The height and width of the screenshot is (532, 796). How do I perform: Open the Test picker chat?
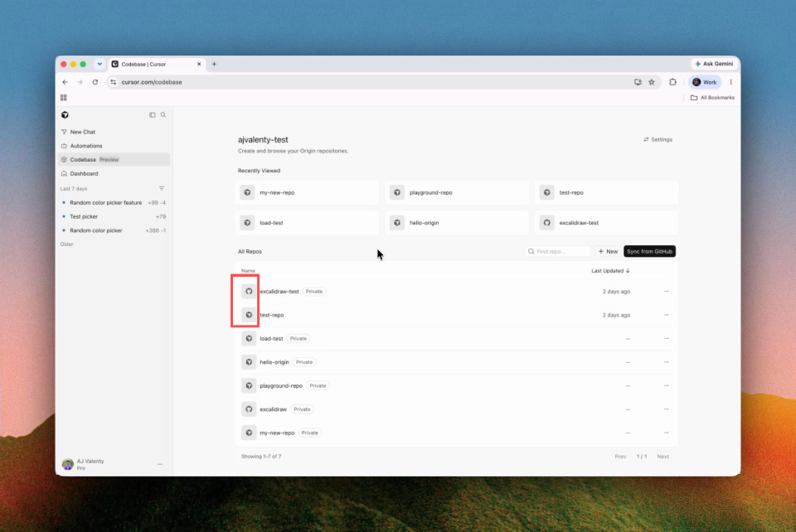(x=114, y=216)
